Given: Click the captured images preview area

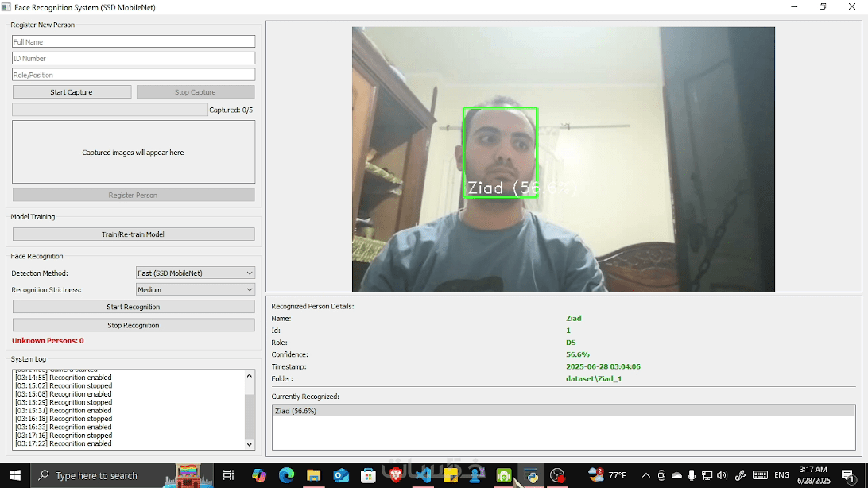Looking at the screenshot, I should (x=134, y=152).
